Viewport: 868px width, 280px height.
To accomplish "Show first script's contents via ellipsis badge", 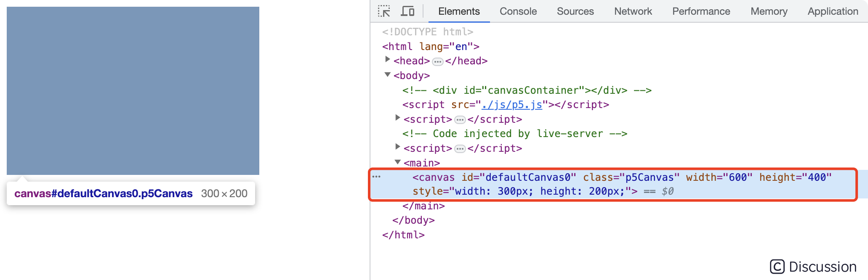I will (460, 120).
